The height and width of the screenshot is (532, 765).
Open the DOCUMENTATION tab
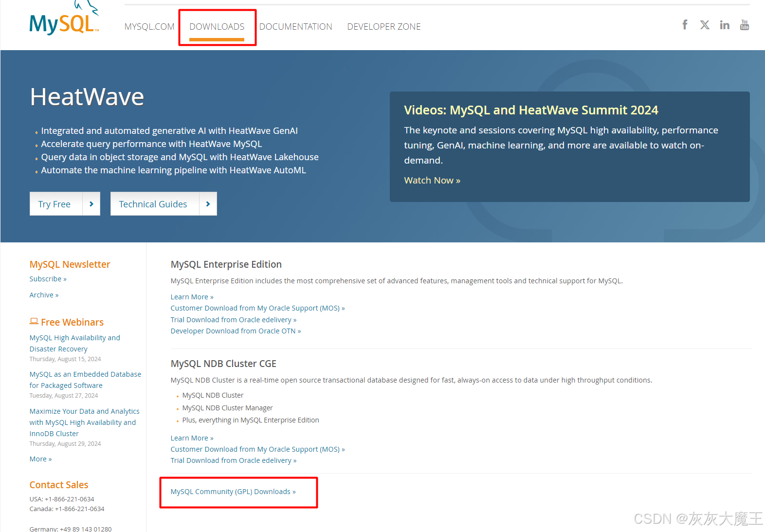(296, 27)
